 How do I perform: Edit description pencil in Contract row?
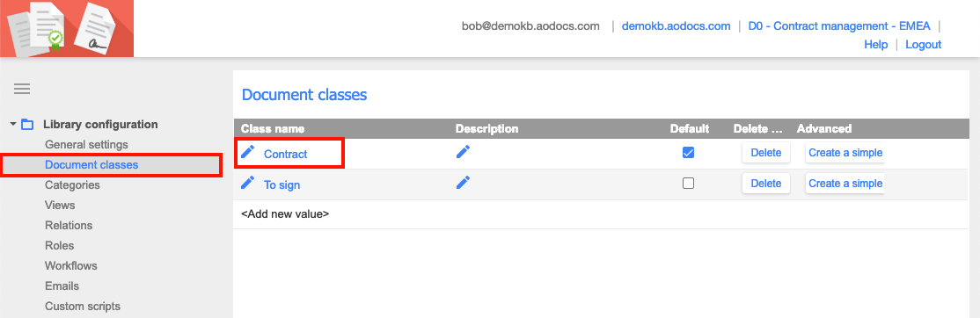pyautogui.click(x=463, y=151)
